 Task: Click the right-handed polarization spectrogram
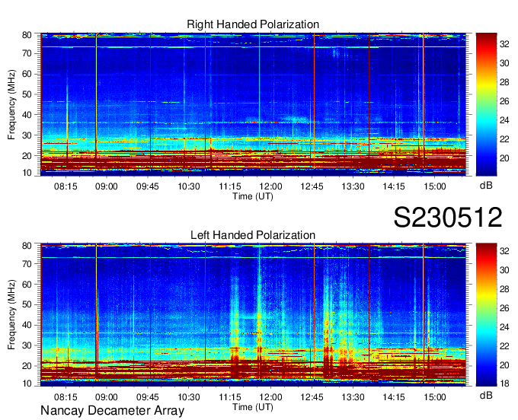pos(253,104)
